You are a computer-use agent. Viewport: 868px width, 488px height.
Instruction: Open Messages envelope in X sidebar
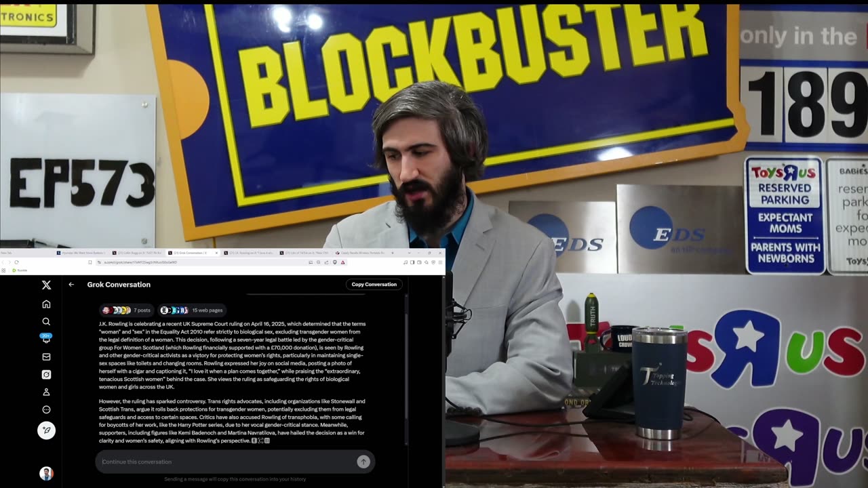pyautogui.click(x=46, y=357)
